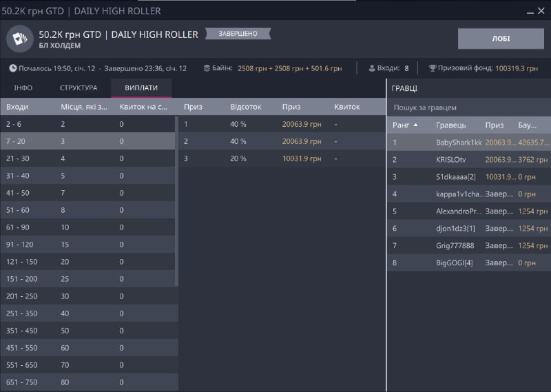Minimize the tournament window

coord(529,10)
